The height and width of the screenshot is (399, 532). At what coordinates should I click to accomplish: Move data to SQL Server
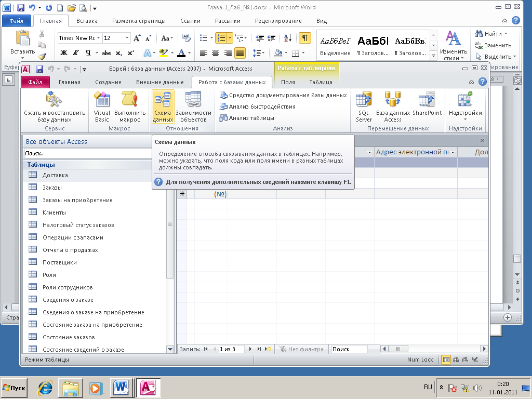pyautogui.click(x=364, y=106)
